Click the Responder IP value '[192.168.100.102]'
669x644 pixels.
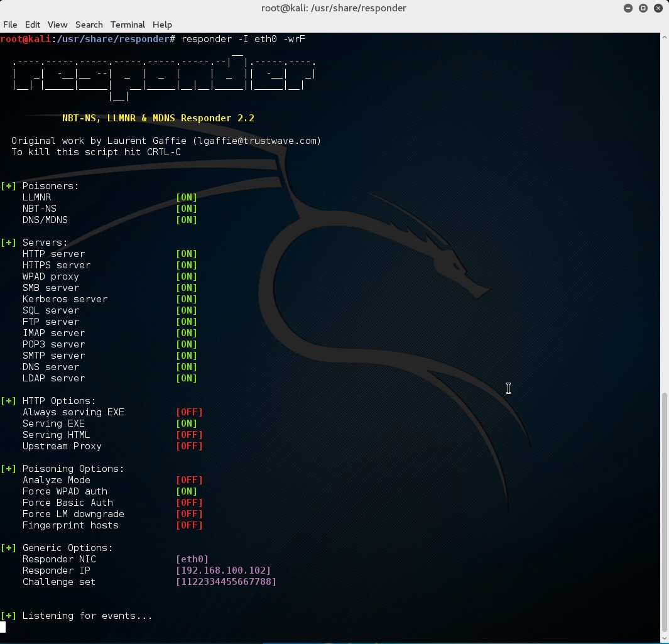pos(223,570)
